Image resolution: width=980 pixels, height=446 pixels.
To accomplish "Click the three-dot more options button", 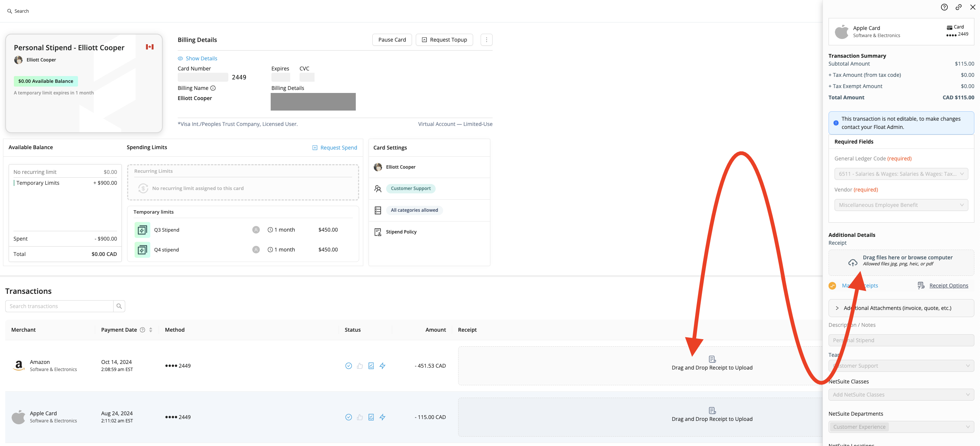I will coord(486,40).
